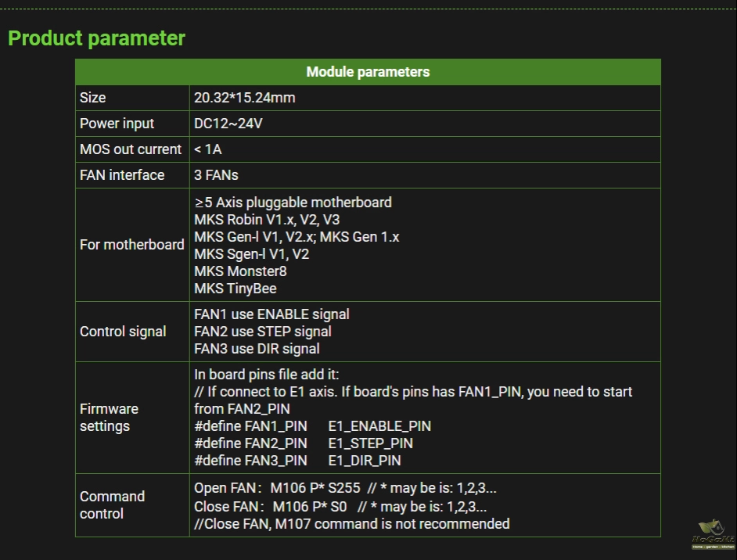
Task: Select the "FAN interface" row label
Action: (x=122, y=175)
